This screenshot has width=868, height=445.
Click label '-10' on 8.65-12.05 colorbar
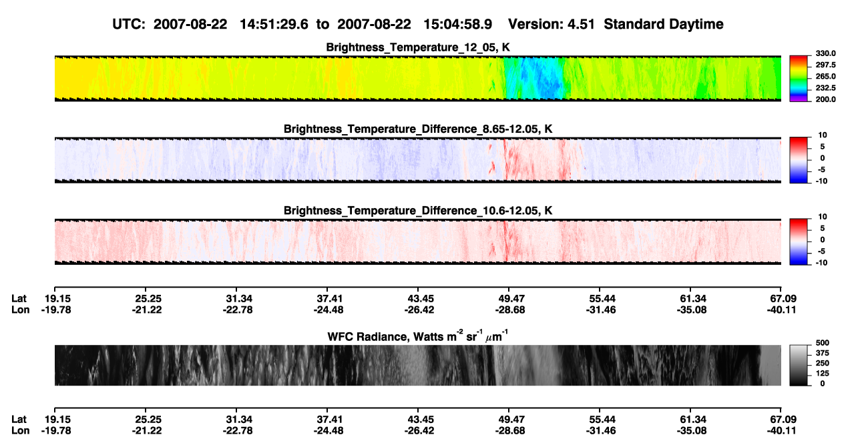821,181
